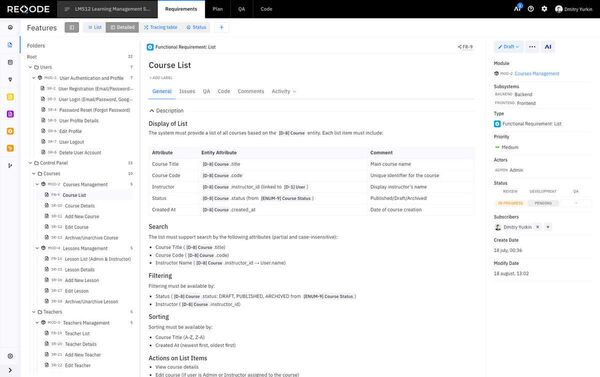
Task: Collapse the Description section
Action: [166, 111]
